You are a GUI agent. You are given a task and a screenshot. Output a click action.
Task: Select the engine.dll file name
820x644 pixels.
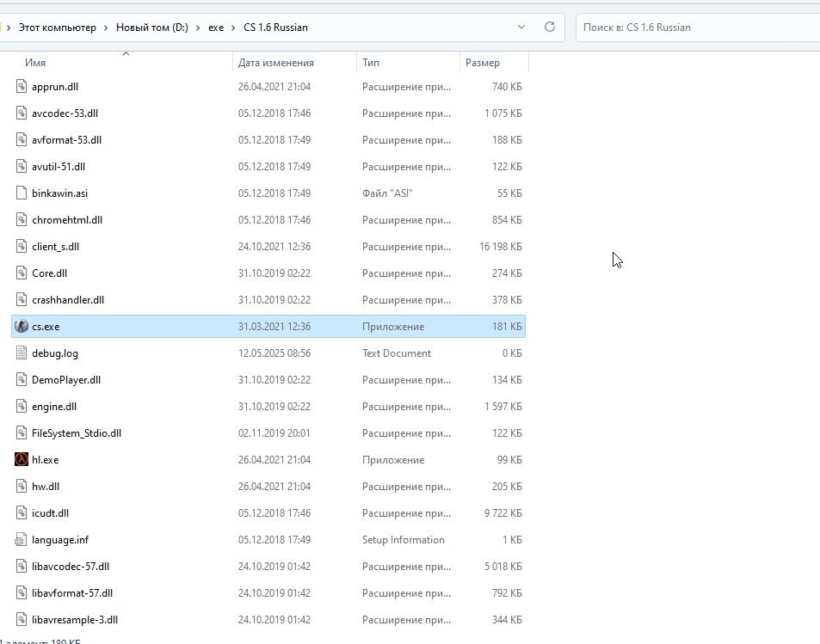(54, 407)
